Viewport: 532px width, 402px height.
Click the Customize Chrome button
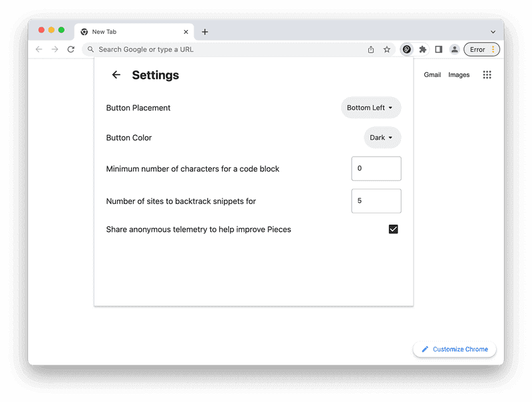454,349
